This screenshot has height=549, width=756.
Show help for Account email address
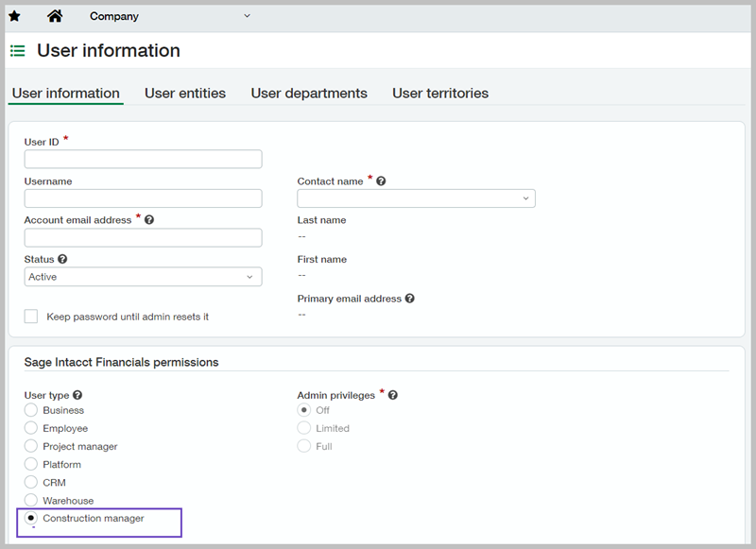pos(149,220)
